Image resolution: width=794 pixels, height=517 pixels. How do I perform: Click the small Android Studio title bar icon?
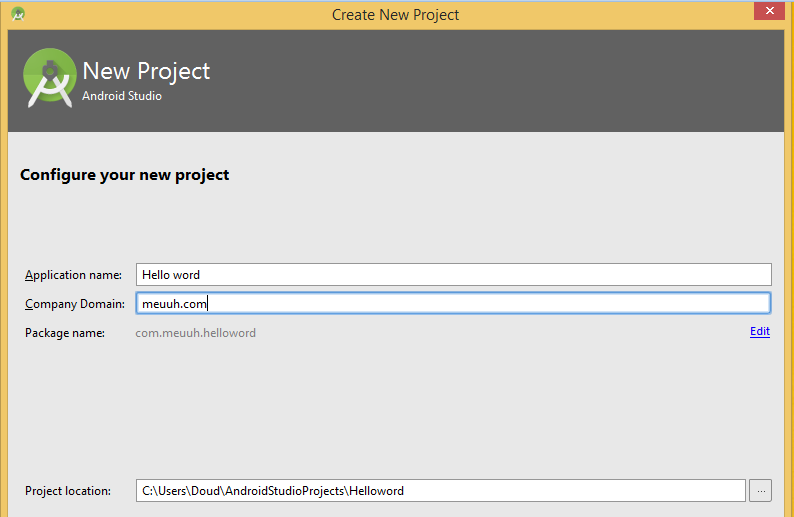(18, 14)
